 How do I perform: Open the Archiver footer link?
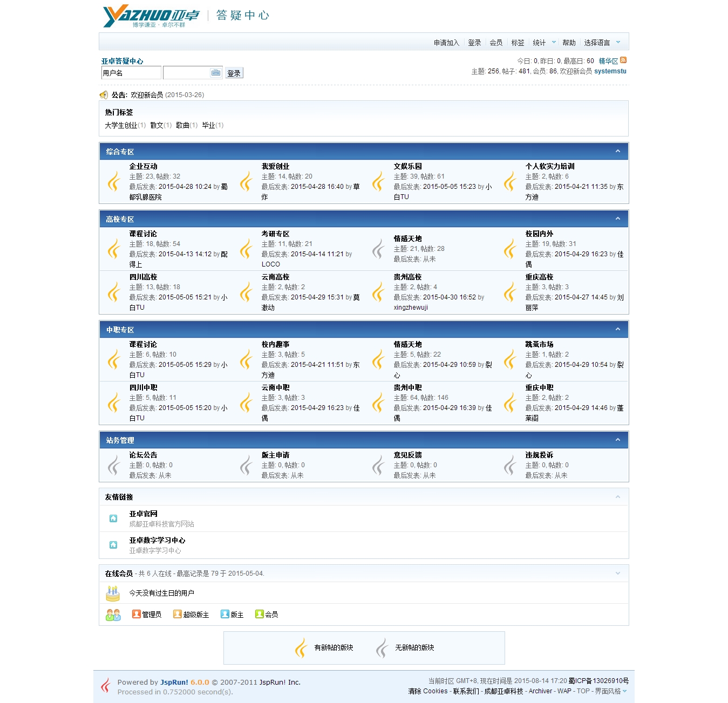(540, 691)
